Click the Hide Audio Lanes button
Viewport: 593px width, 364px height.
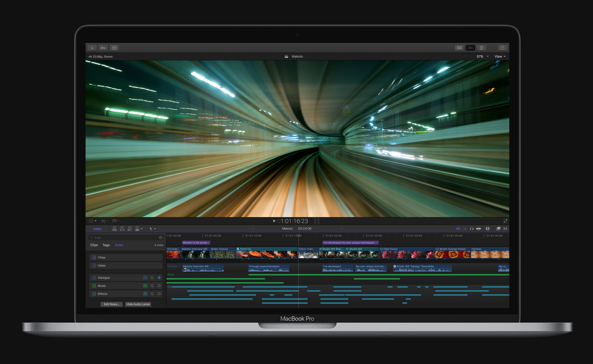[138, 304]
